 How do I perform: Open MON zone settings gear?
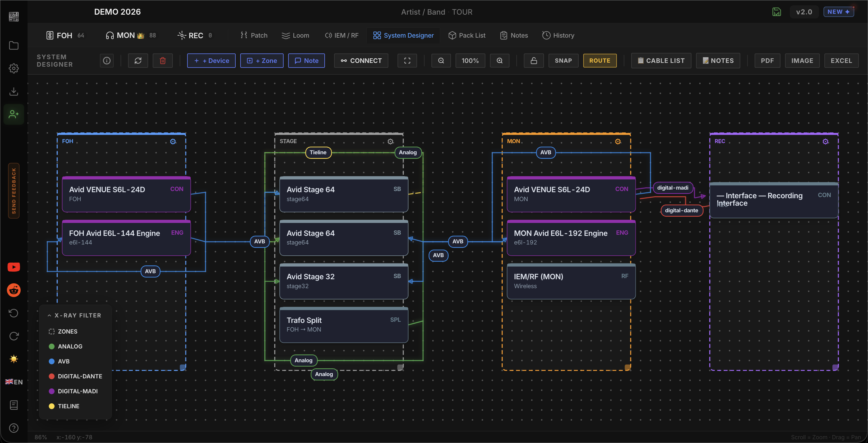click(x=618, y=142)
